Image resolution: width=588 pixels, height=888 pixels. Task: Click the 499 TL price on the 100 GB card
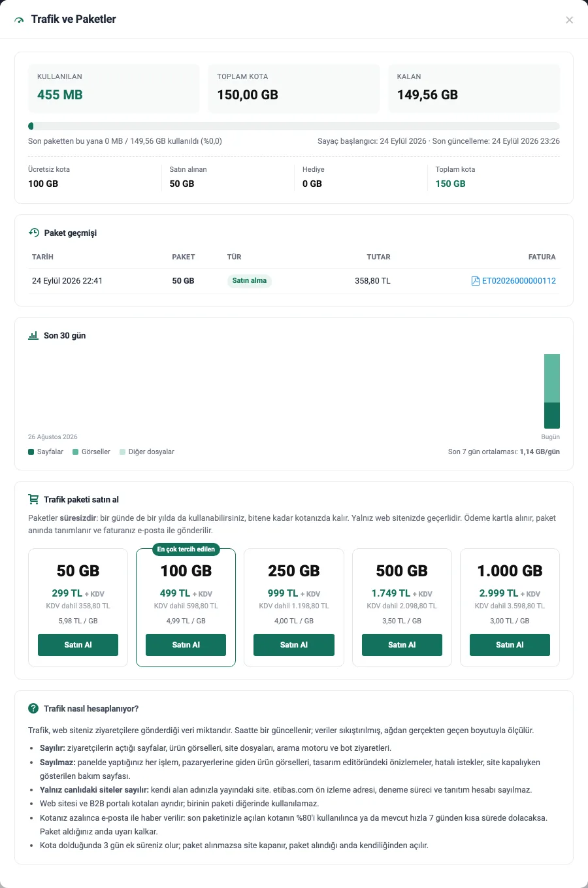coord(175,593)
